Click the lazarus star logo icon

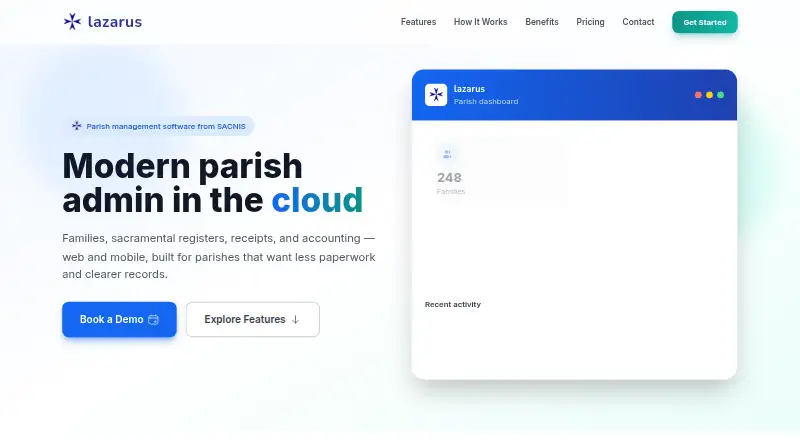(72, 21)
